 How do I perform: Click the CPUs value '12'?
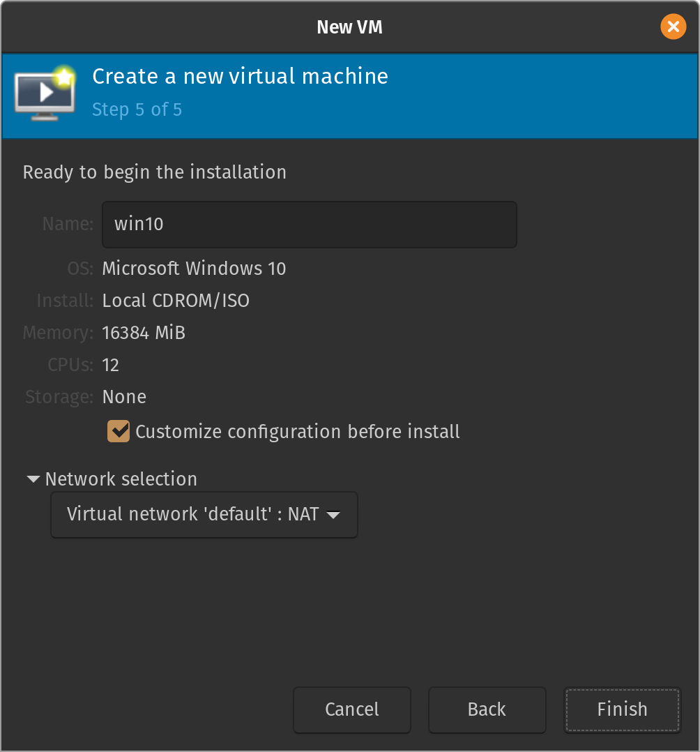(x=110, y=365)
